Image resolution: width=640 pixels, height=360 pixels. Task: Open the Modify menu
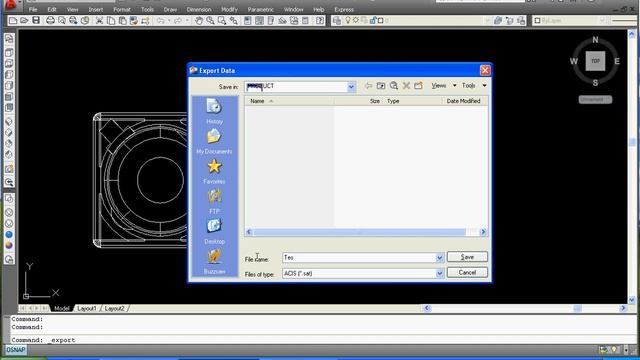229,9
